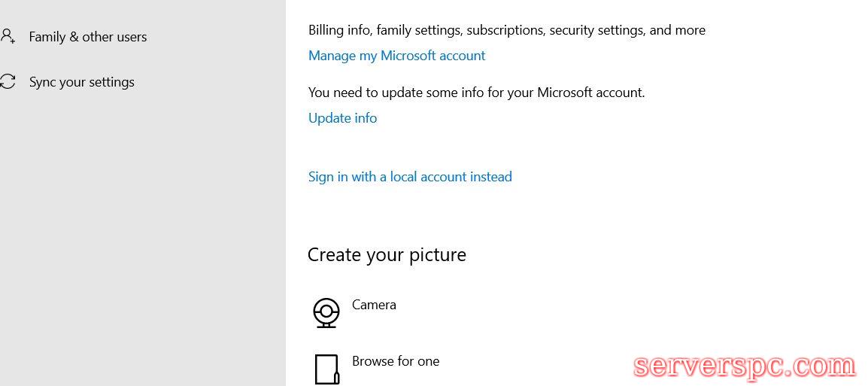Select the Camera option label

point(374,305)
